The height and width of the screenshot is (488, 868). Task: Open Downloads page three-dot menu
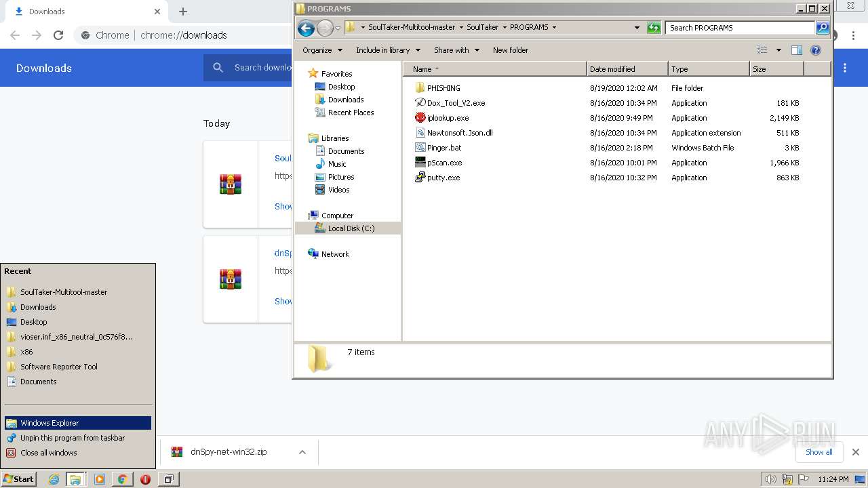point(845,68)
